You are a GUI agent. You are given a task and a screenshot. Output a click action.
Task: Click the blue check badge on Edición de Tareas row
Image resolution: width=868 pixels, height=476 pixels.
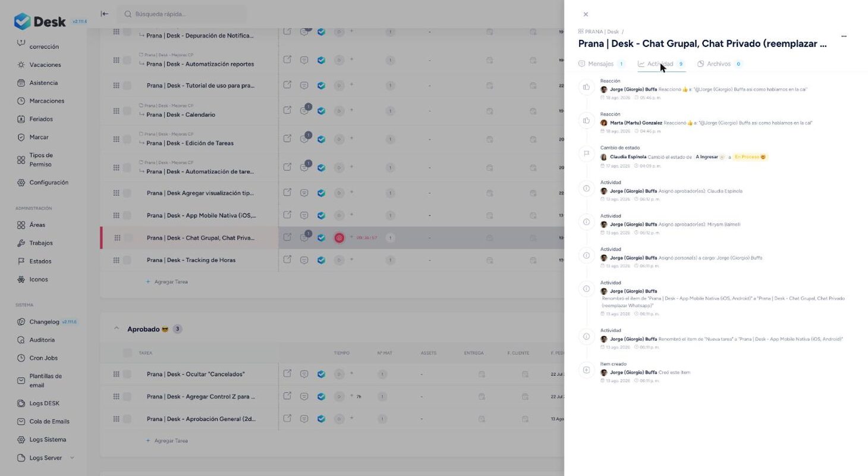point(321,139)
